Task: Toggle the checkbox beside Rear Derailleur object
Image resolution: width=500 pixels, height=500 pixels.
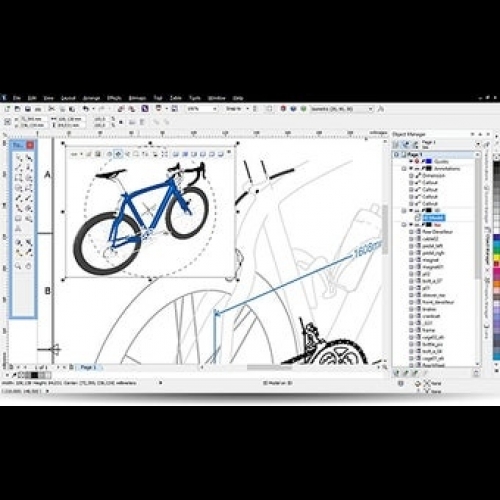Action: click(x=411, y=232)
